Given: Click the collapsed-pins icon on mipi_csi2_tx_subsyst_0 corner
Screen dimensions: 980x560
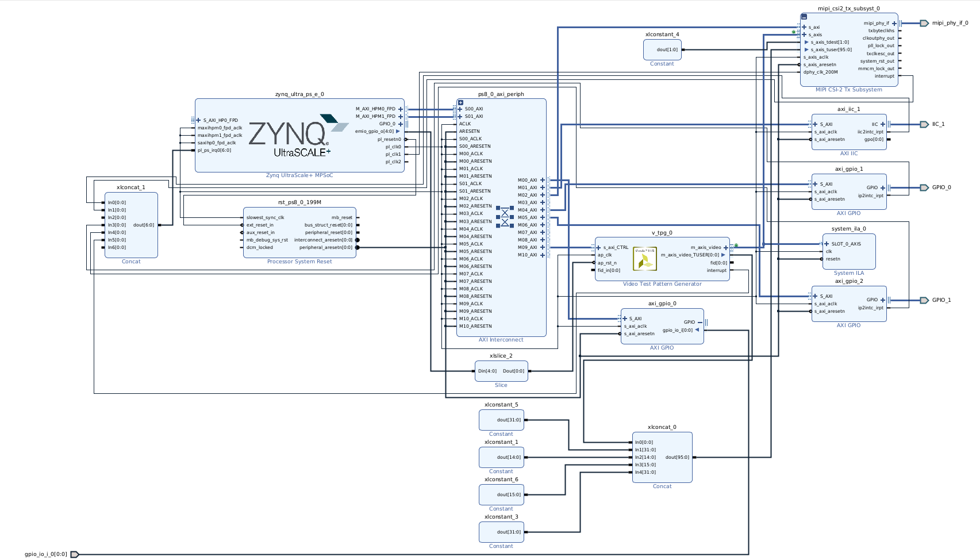Looking at the screenshot, I should (804, 17).
